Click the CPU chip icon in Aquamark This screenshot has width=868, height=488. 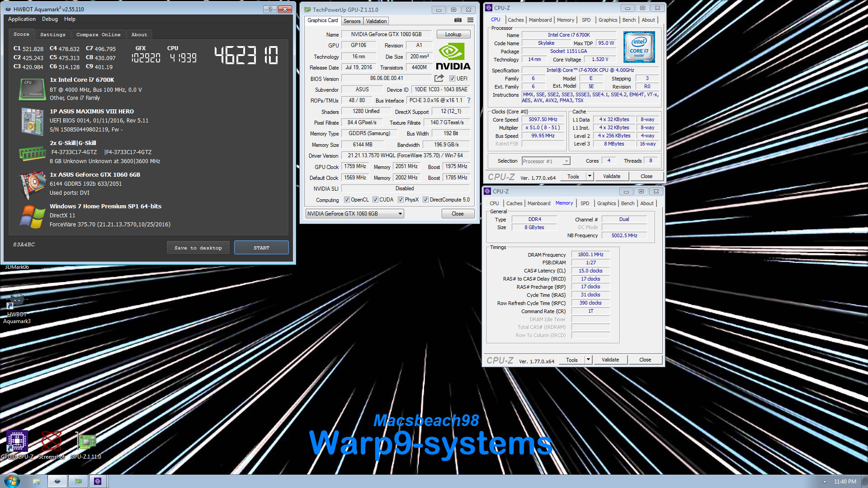coord(32,89)
